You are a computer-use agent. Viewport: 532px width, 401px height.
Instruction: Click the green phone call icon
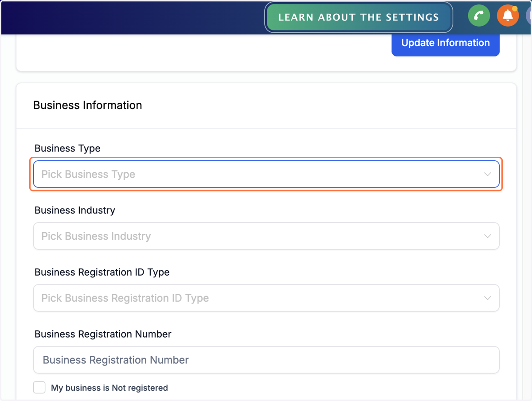(x=479, y=16)
